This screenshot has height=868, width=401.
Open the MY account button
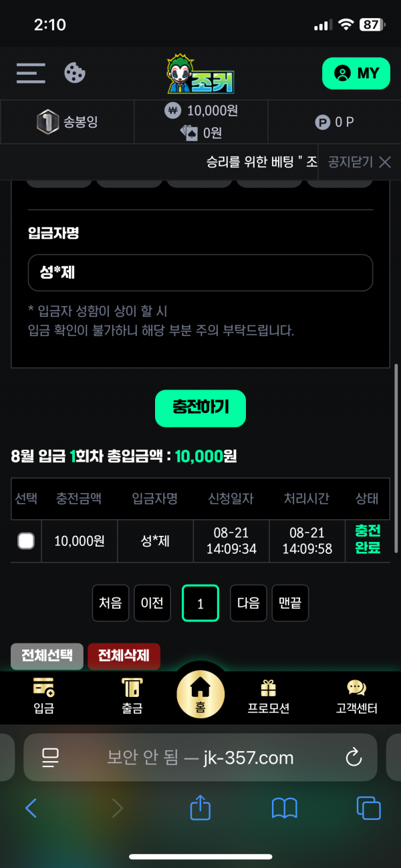(356, 74)
